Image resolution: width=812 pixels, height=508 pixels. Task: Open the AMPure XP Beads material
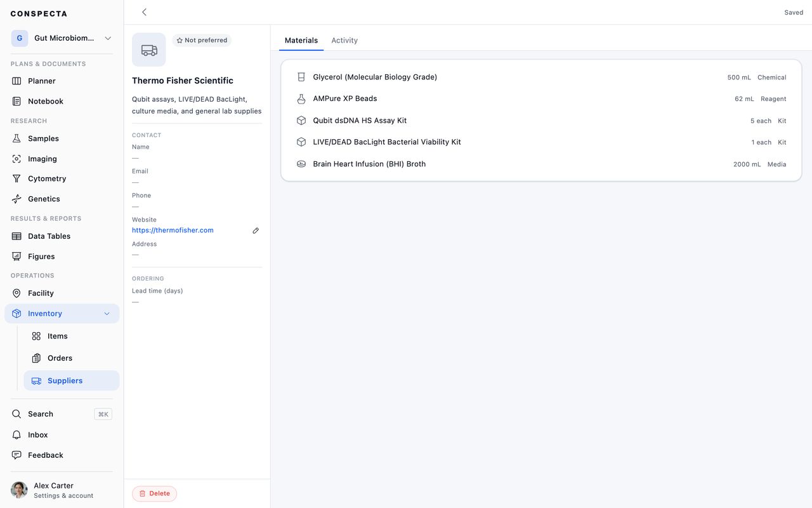click(541, 99)
